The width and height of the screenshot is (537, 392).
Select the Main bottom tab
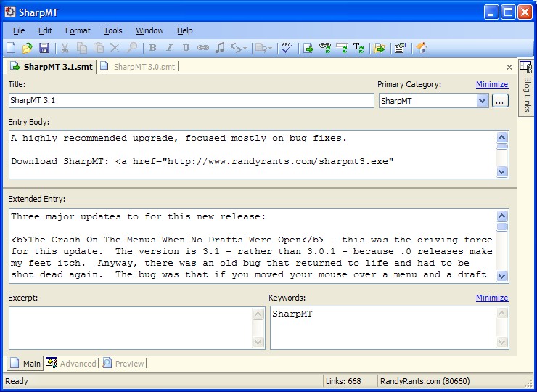click(x=25, y=363)
